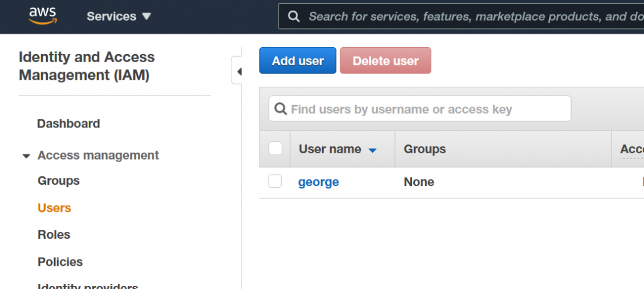The image size is (644, 289).
Task: Click the search magnifier icon in top bar
Action: [294, 16]
